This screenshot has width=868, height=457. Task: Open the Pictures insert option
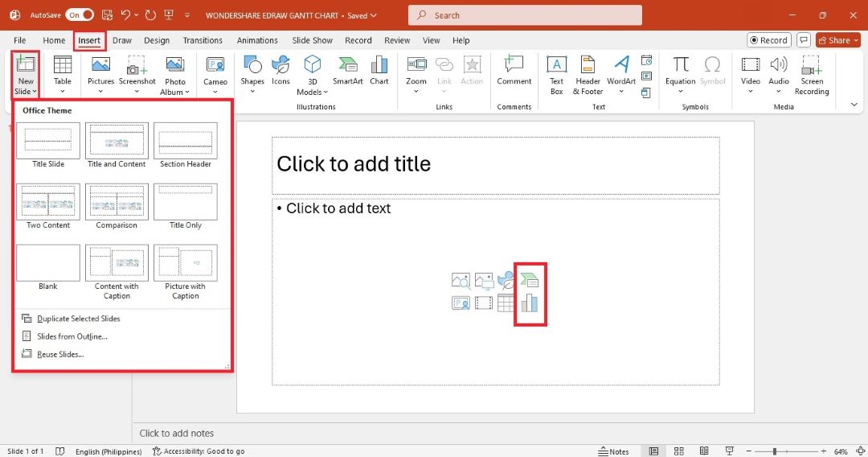point(100,71)
